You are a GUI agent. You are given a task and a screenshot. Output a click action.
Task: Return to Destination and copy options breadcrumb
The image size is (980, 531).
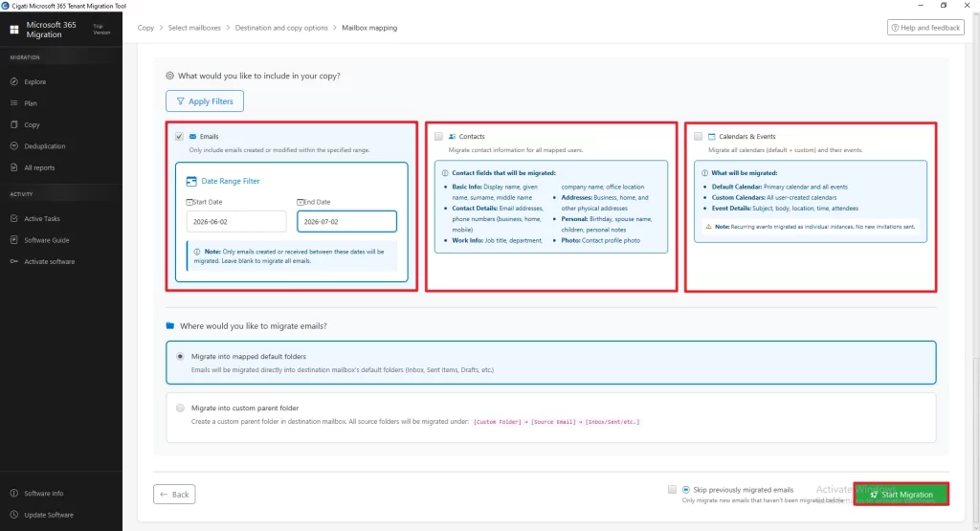281,28
